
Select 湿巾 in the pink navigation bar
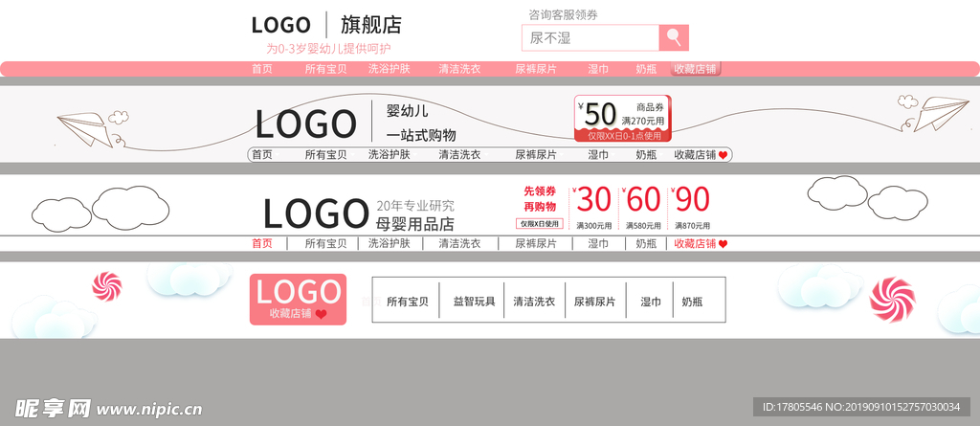[598, 69]
